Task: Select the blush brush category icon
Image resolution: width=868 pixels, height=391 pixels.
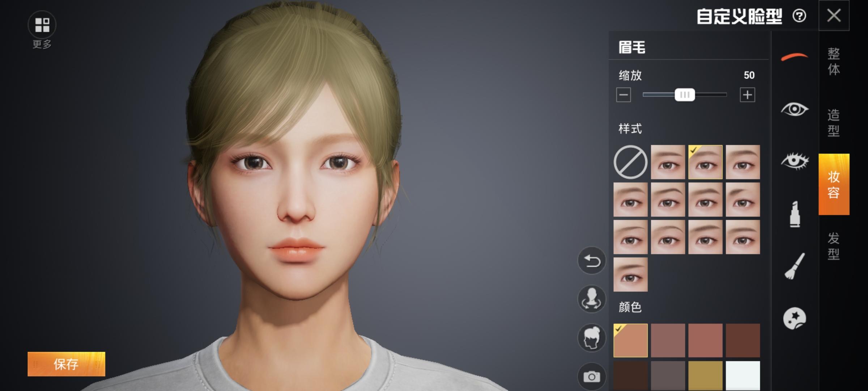Action: [795, 266]
